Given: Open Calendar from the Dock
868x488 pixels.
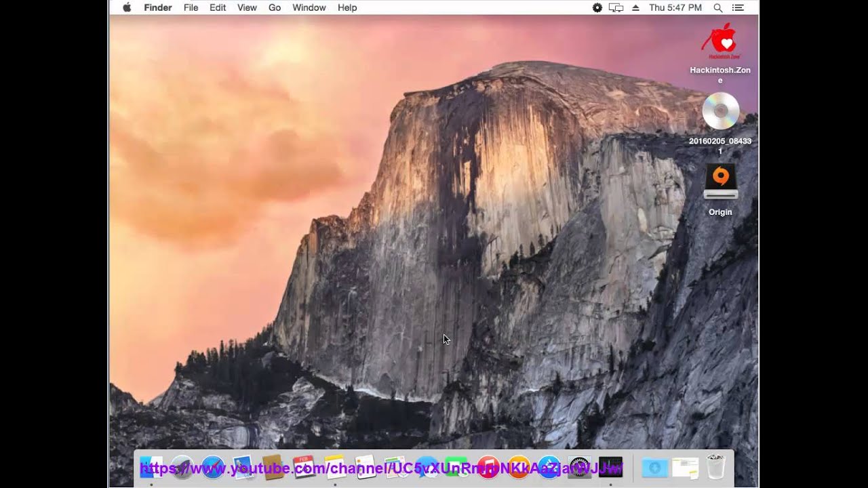Looking at the screenshot, I should [304, 467].
